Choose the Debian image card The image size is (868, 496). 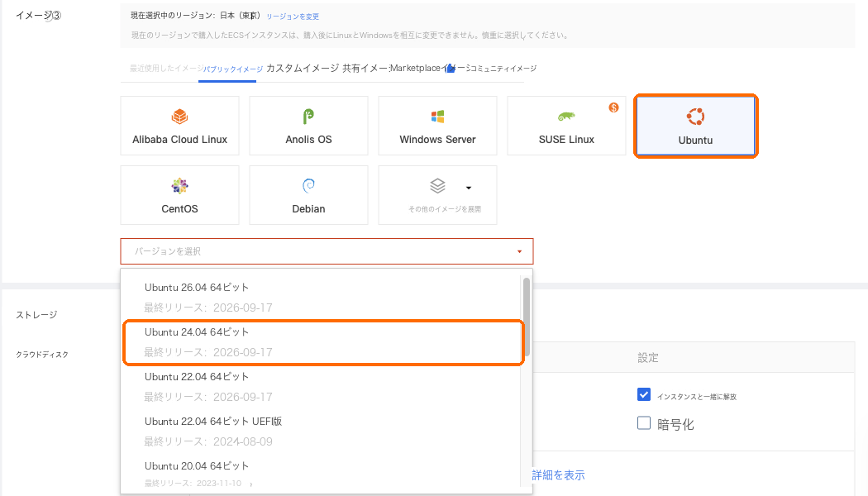(x=309, y=195)
